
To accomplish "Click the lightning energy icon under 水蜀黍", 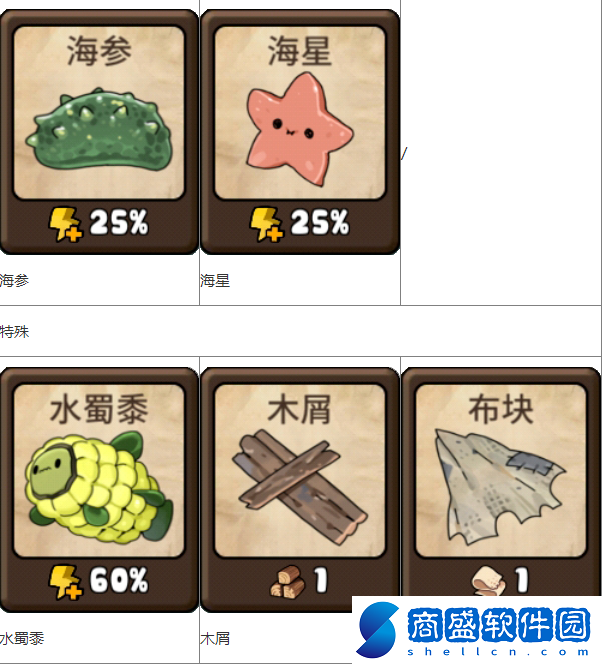I will (x=65, y=582).
